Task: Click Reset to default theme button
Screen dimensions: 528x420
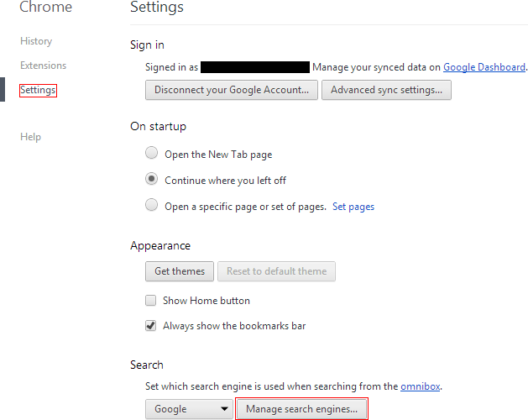Action: pyautogui.click(x=276, y=271)
